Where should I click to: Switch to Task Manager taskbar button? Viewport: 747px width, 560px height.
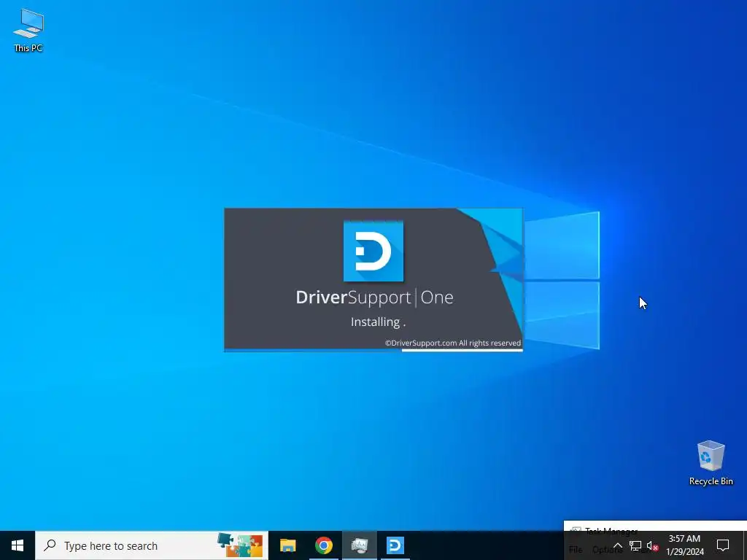coord(359,545)
